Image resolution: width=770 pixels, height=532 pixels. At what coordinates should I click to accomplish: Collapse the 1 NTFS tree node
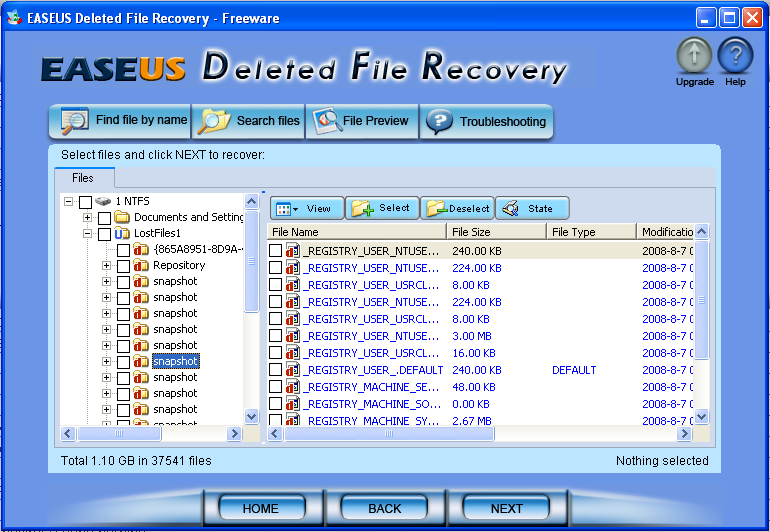[69, 201]
